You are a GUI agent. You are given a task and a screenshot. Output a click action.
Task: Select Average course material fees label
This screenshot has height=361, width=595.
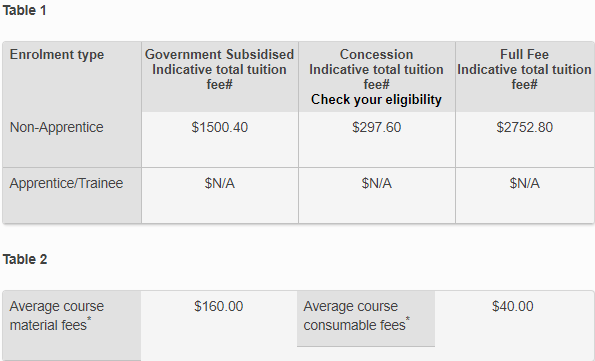(57, 316)
